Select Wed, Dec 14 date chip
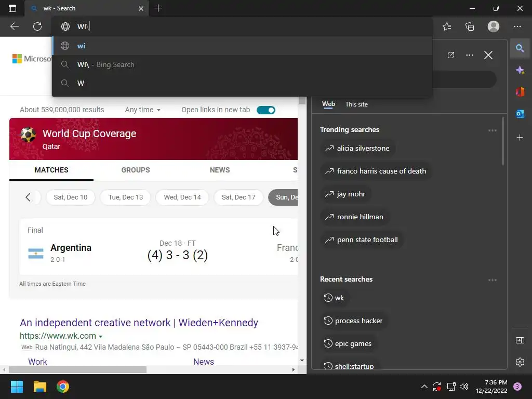 [x=182, y=197]
